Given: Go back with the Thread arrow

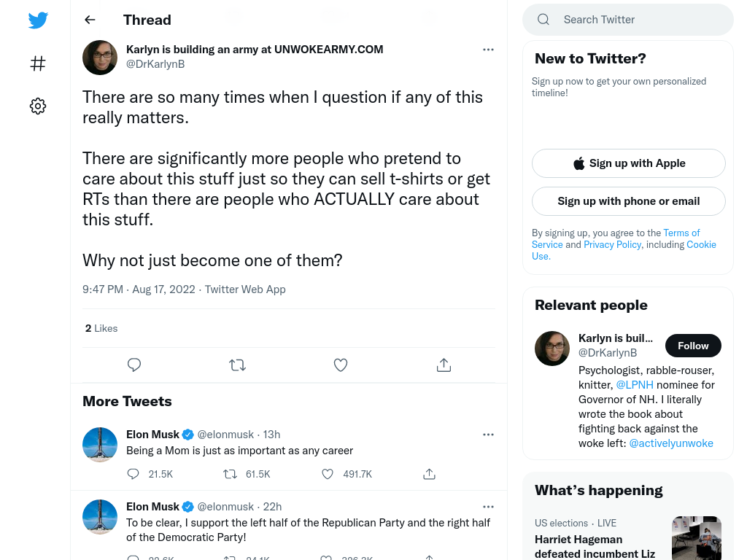Looking at the screenshot, I should click(x=90, y=20).
